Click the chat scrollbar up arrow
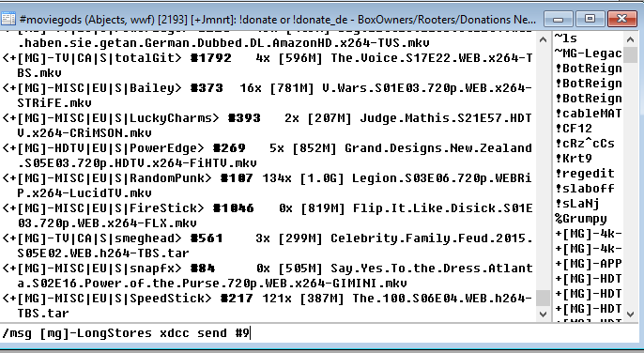Image resolution: width=644 pixels, height=353 pixels. click(543, 40)
